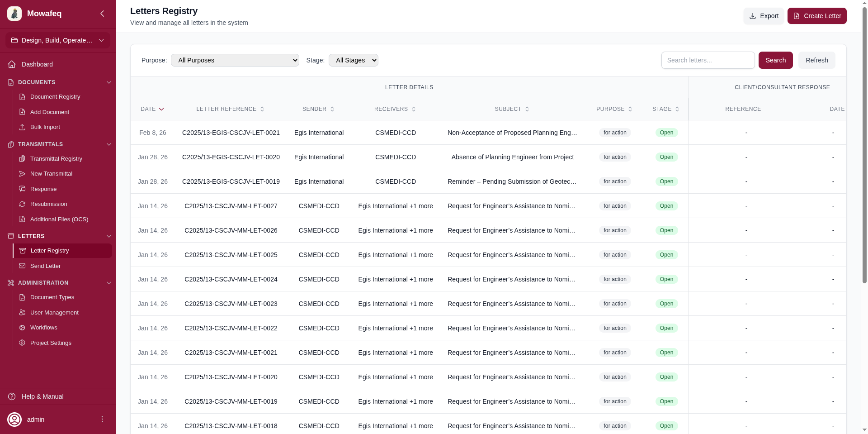Toggle sorting on Letter Reference column

pos(230,109)
